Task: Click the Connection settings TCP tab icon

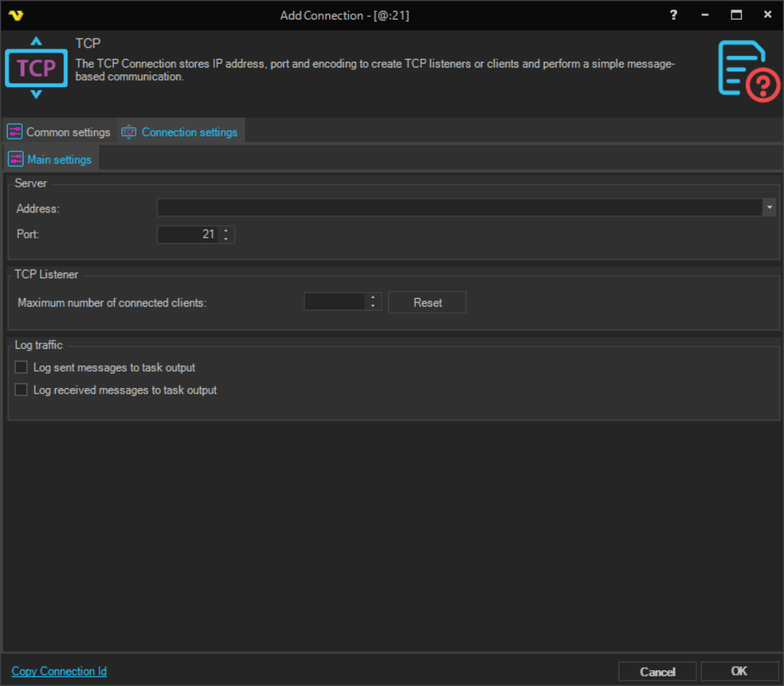Action: tap(129, 132)
